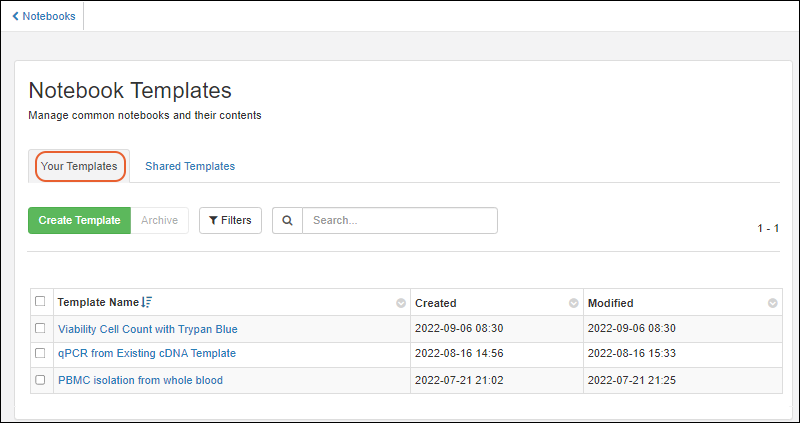This screenshot has width=800, height=423.
Task: Click the search magnifier icon
Action: click(287, 221)
